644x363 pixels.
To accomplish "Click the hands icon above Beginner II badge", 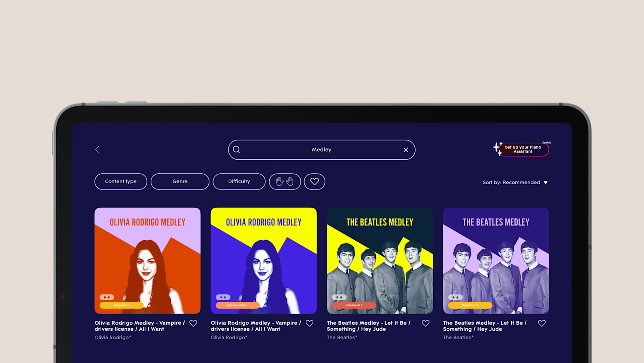I will pos(107,297).
